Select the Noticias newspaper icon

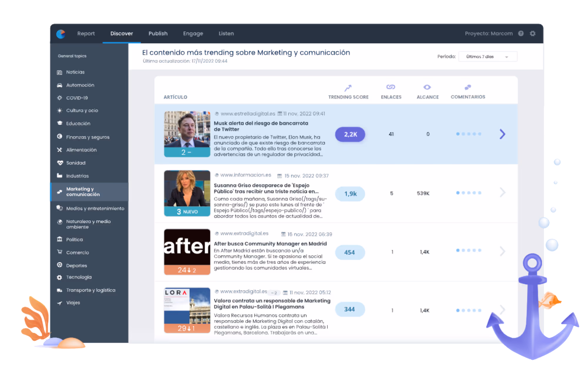coord(60,72)
